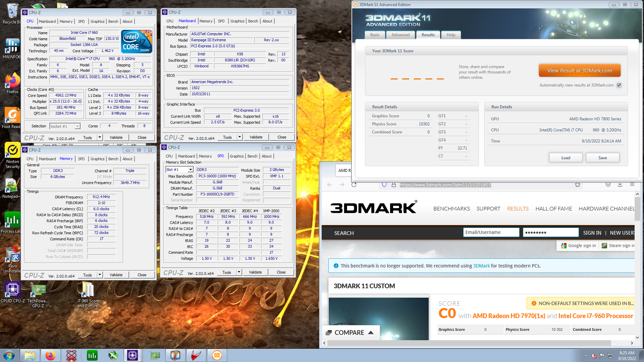Open the Firefox hamburger menu
This screenshot has width=644, height=362.
pyautogui.click(x=632, y=185)
